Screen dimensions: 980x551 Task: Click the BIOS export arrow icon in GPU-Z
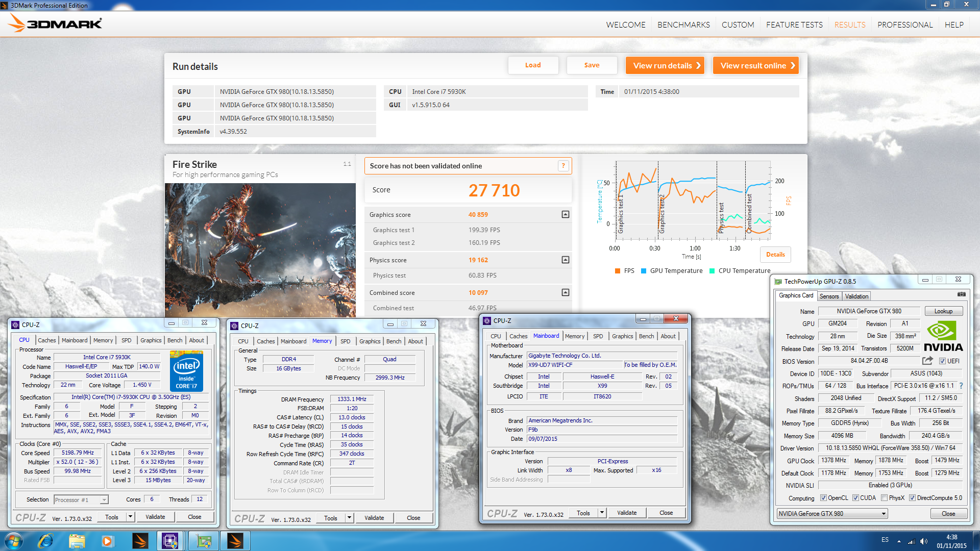click(x=927, y=361)
